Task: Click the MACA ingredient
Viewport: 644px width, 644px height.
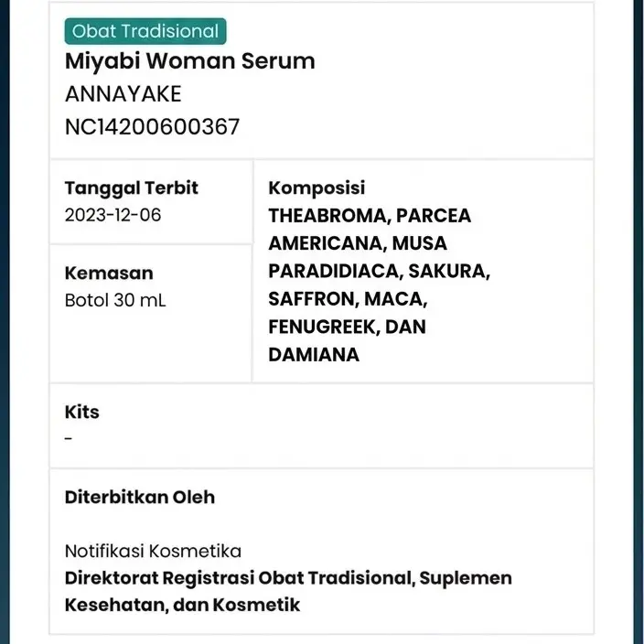Action: click(402, 299)
